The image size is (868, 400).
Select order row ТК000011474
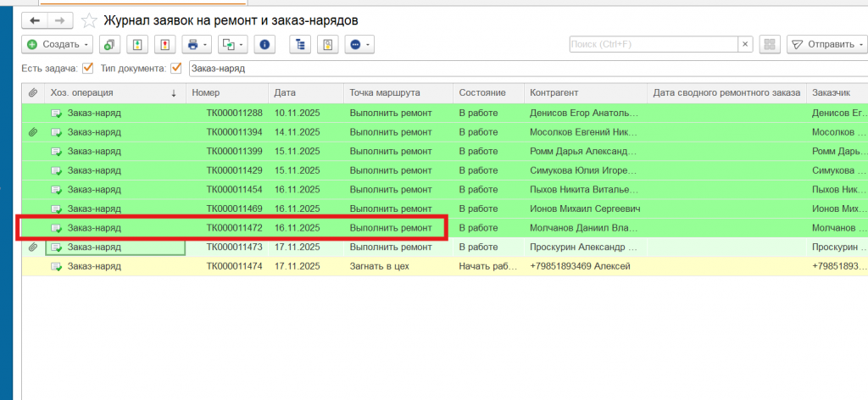(233, 266)
